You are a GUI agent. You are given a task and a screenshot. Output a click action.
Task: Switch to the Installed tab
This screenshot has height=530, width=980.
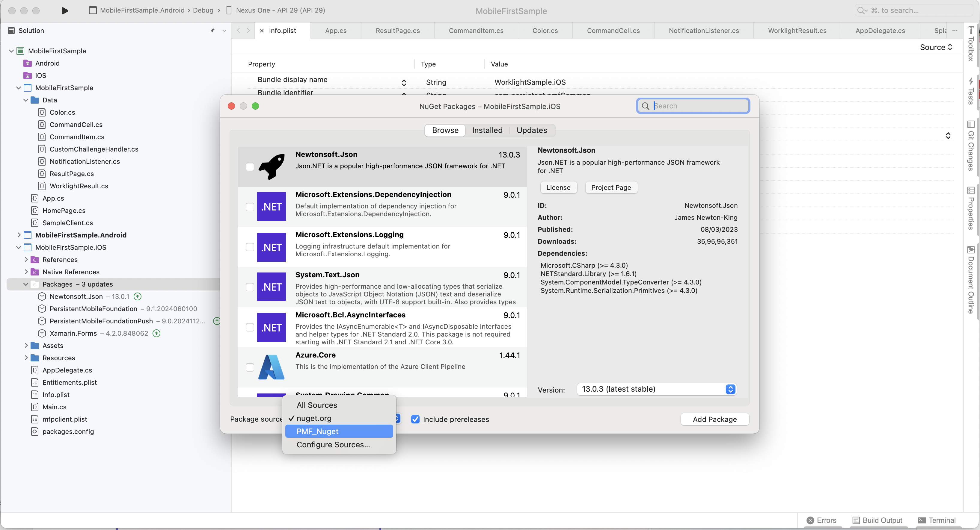pyautogui.click(x=487, y=131)
